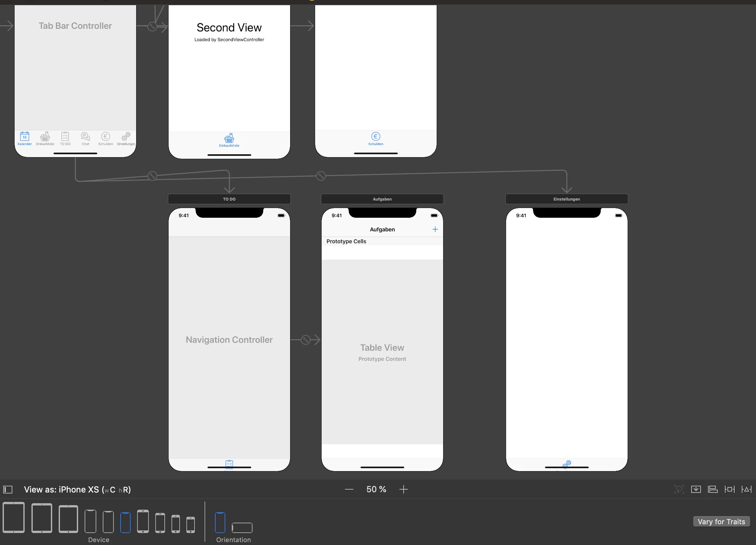The image size is (756, 545).
Task: Open the TO DO scene header
Action: pyautogui.click(x=228, y=199)
